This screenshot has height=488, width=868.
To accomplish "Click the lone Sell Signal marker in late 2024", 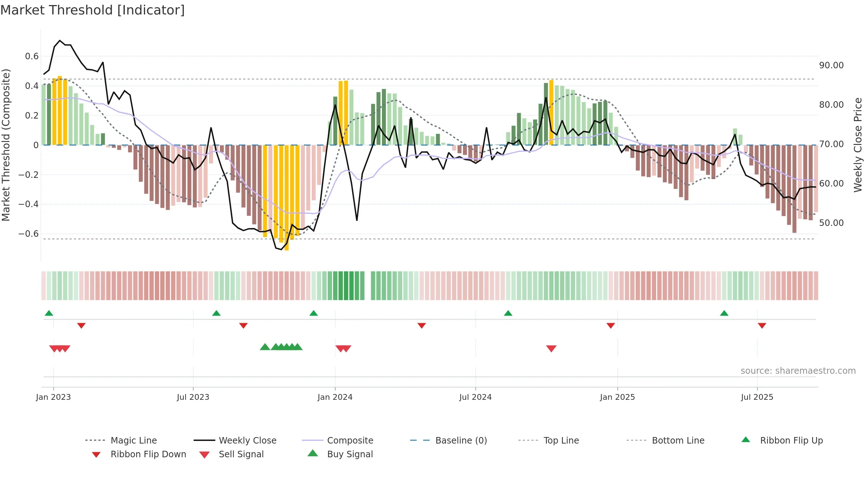I will (x=551, y=349).
